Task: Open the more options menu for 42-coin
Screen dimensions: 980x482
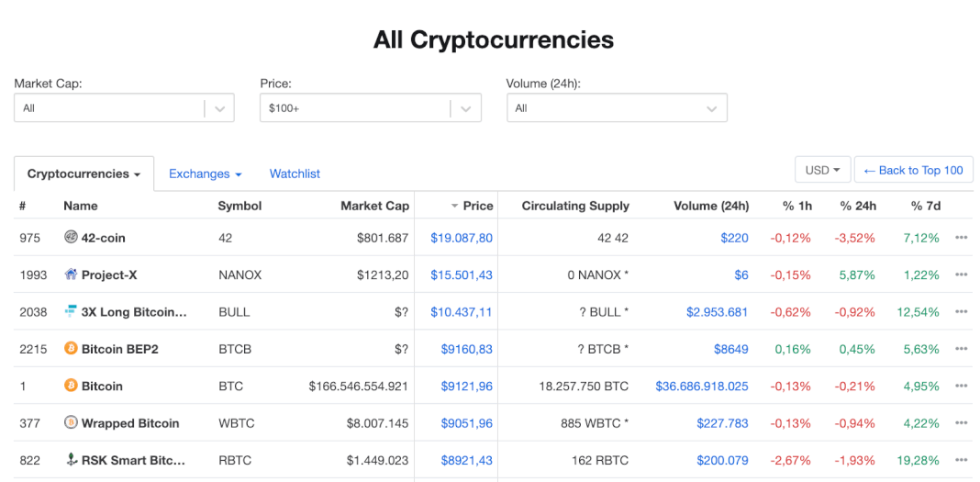Action: (x=962, y=238)
